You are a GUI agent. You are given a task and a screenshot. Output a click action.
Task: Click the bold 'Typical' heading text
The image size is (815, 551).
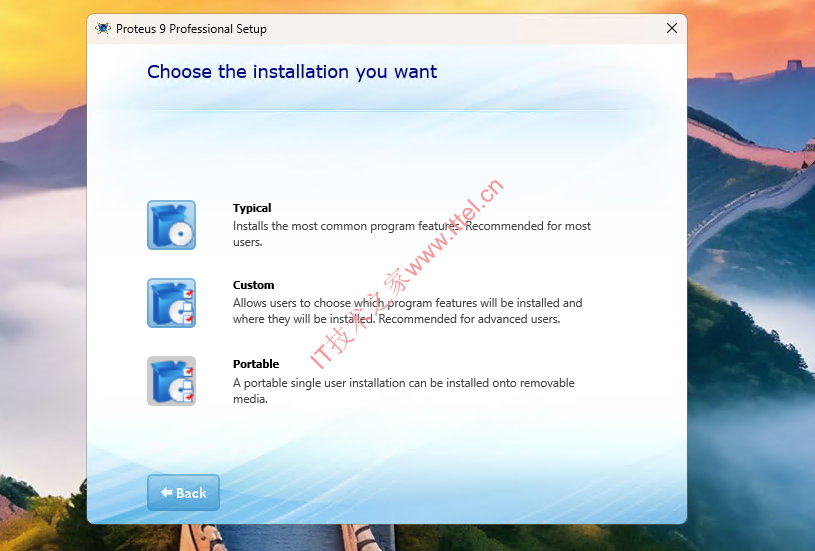coord(252,208)
